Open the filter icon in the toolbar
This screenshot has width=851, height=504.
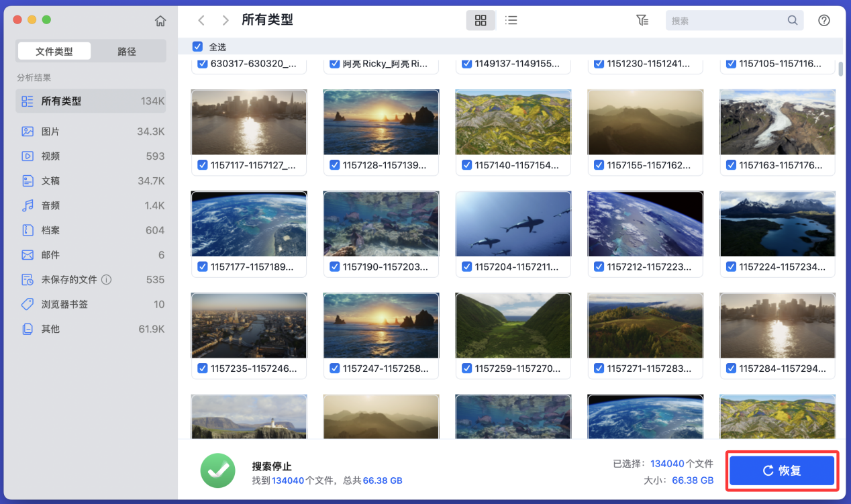(642, 20)
